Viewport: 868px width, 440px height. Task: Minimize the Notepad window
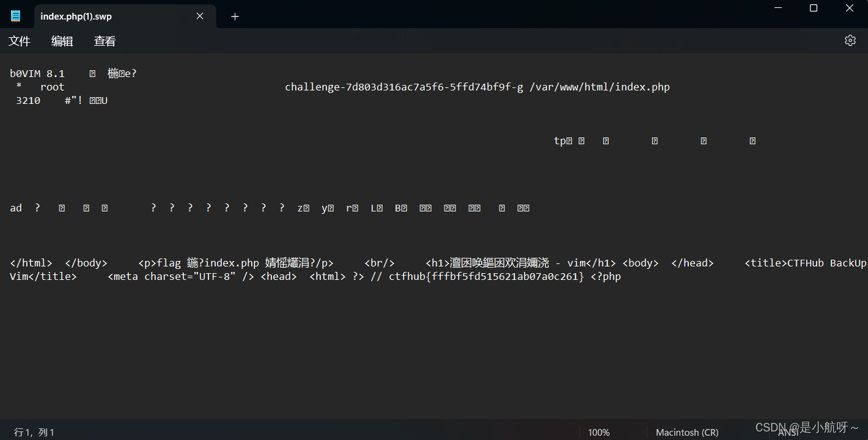coord(778,8)
